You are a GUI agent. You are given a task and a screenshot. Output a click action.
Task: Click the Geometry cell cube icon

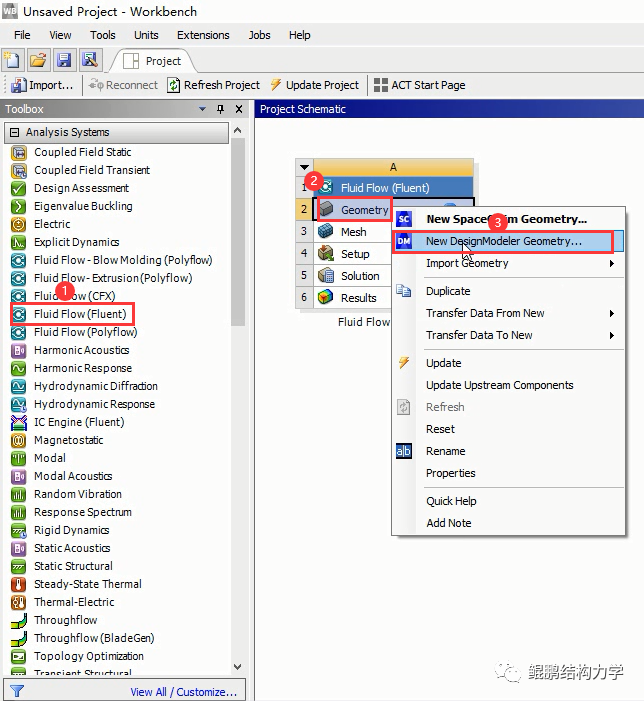click(326, 209)
